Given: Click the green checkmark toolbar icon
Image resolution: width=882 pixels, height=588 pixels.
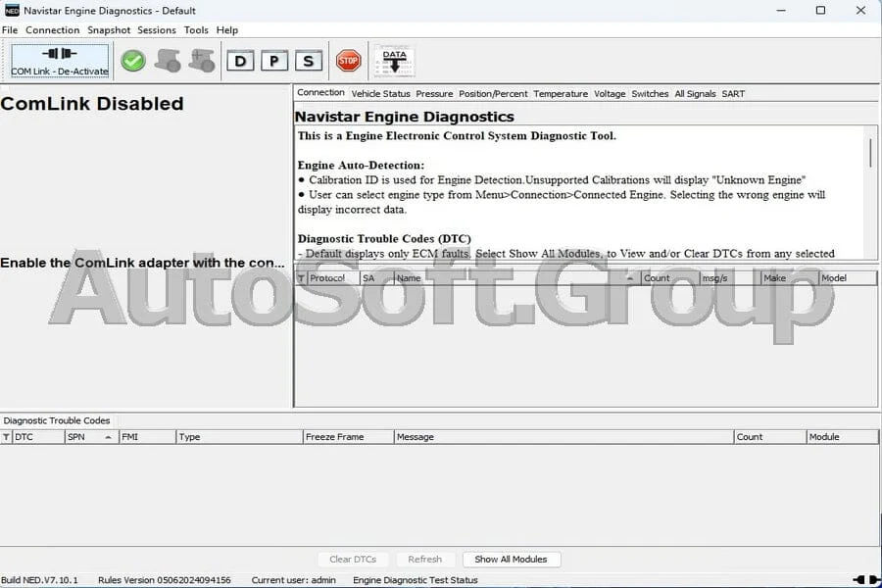Looking at the screenshot, I should 133,61.
